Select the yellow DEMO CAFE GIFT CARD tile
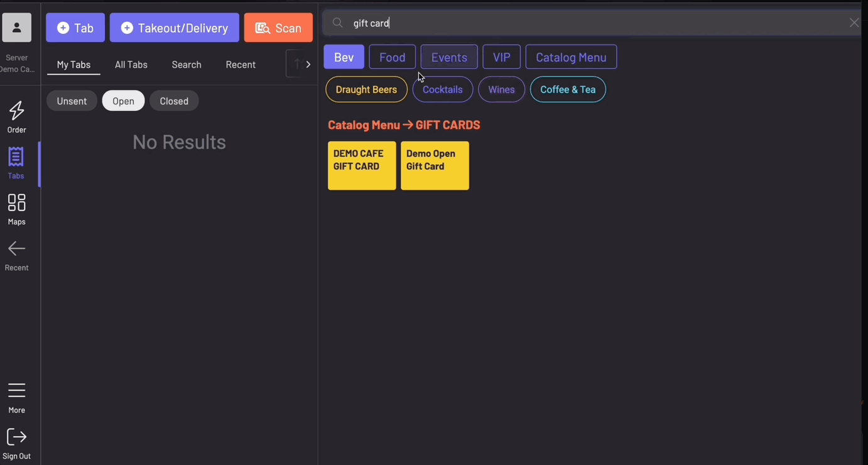 click(362, 165)
